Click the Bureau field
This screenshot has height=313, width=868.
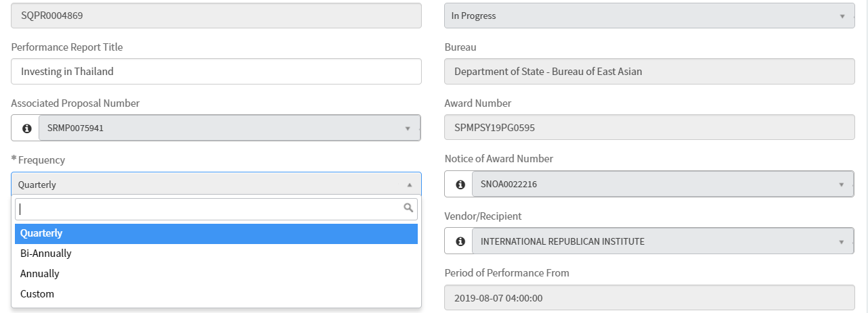649,72
